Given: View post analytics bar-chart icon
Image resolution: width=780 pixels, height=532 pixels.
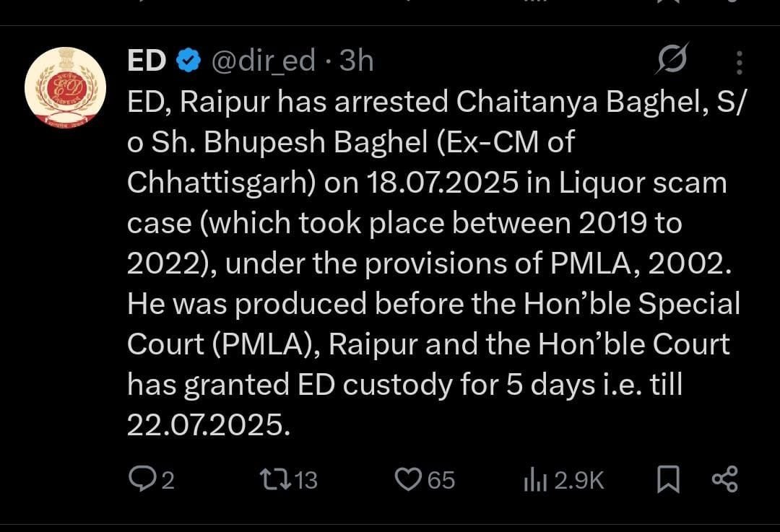Looking at the screenshot, I should (535, 480).
